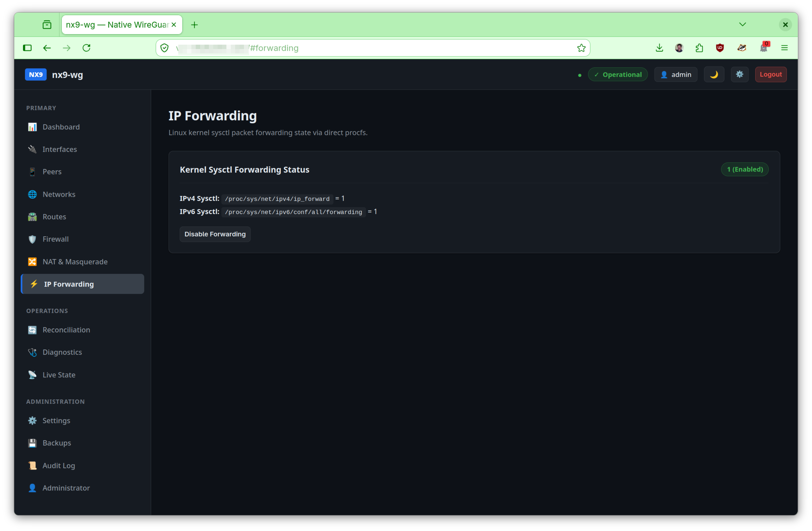Open browser extensions puzzle icon
This screenshot has height=531, width=812.
tap(699, 48)
